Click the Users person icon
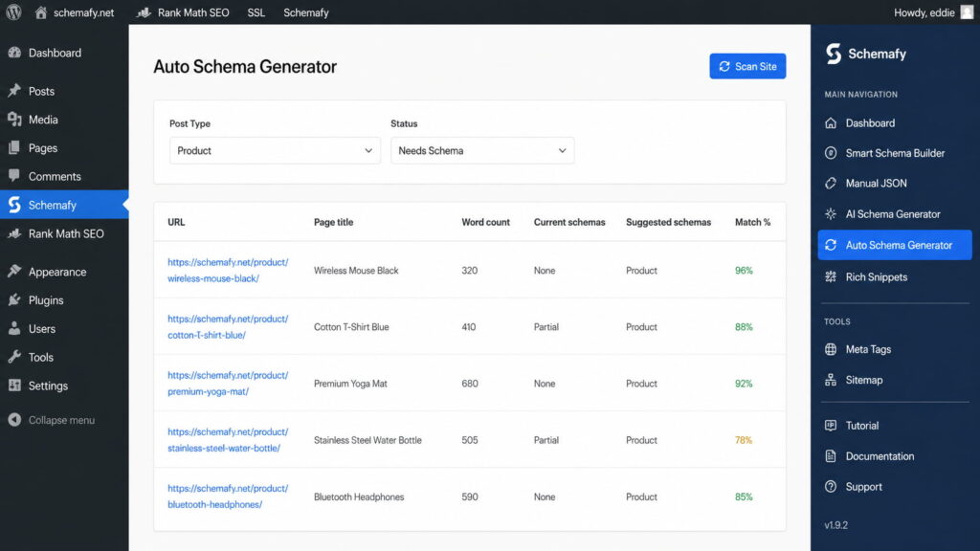Screen dimensions: 980x551 pyautogui.click(x=14, y=329)
